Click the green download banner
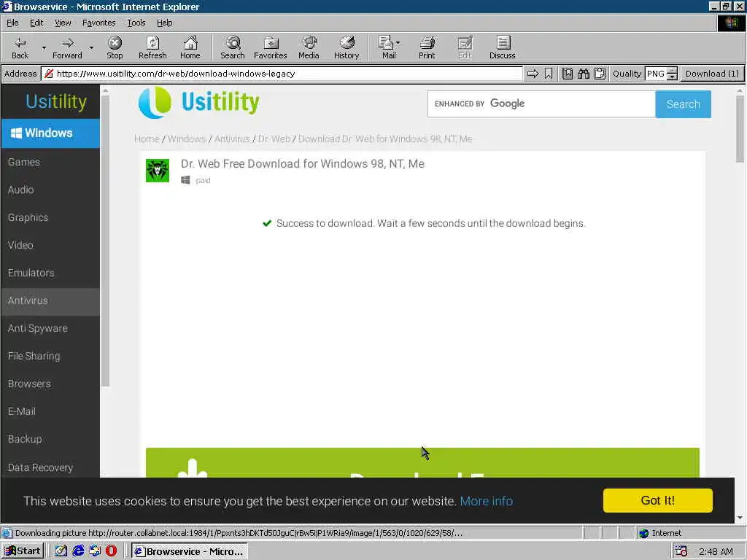The height and width of the screenshot is (560, 747). [x=422, y=462]
